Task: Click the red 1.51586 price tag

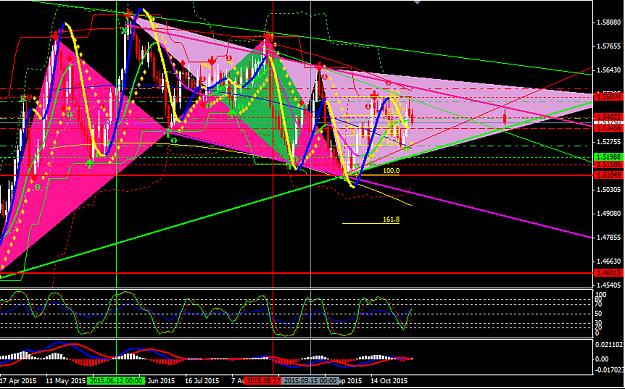Action: (x=609, y=165)
